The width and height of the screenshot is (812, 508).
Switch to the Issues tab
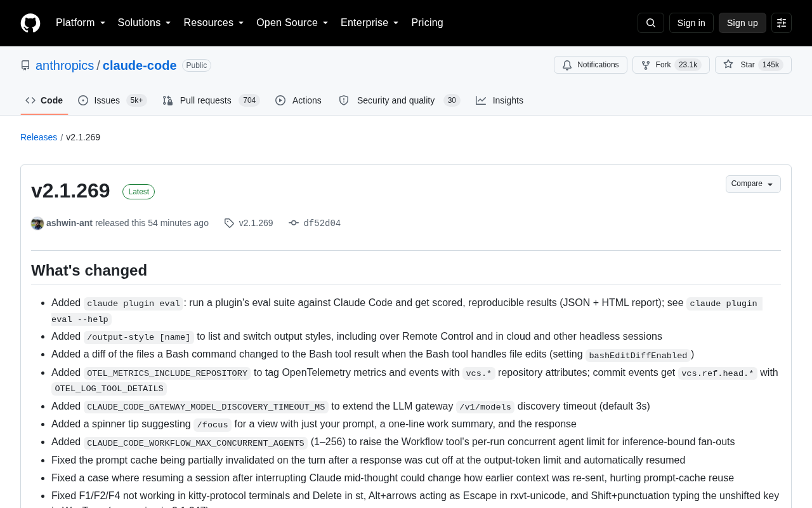point(112,100)
